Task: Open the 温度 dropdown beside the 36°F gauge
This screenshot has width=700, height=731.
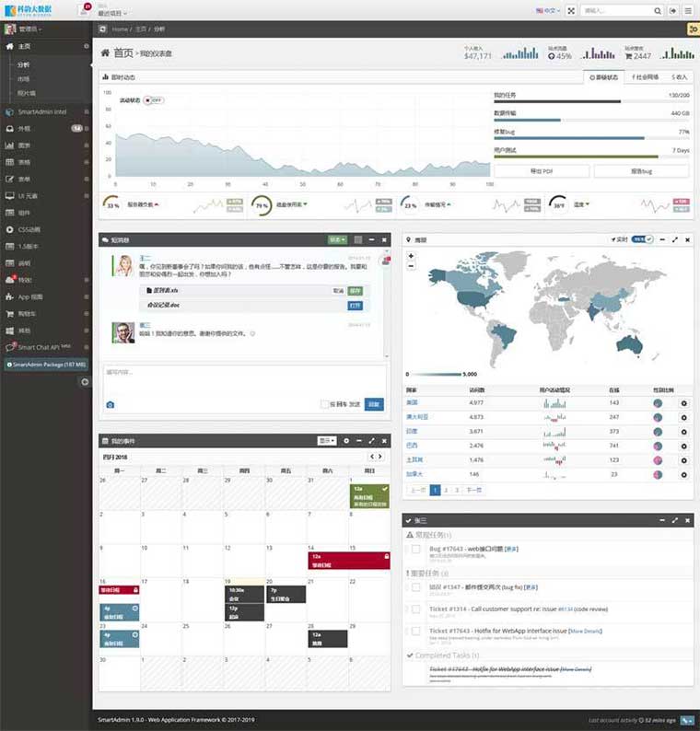Action: coord(581,204)
